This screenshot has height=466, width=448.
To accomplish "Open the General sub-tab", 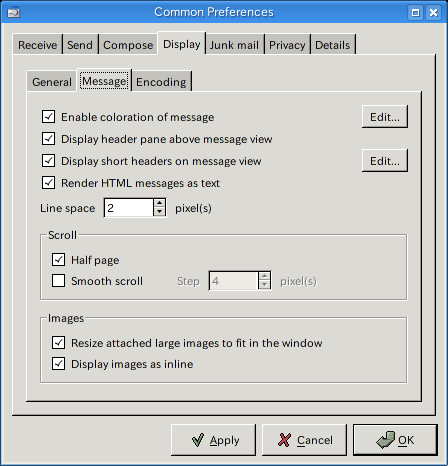I will tap(52, 81).
